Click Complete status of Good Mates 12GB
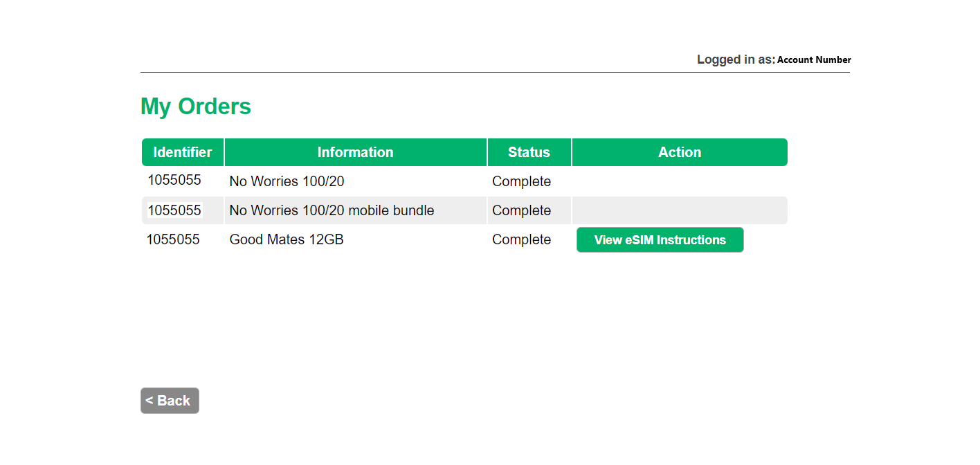Image resolution: width=980 pixels, height=465 pixels. click(521, 240)
